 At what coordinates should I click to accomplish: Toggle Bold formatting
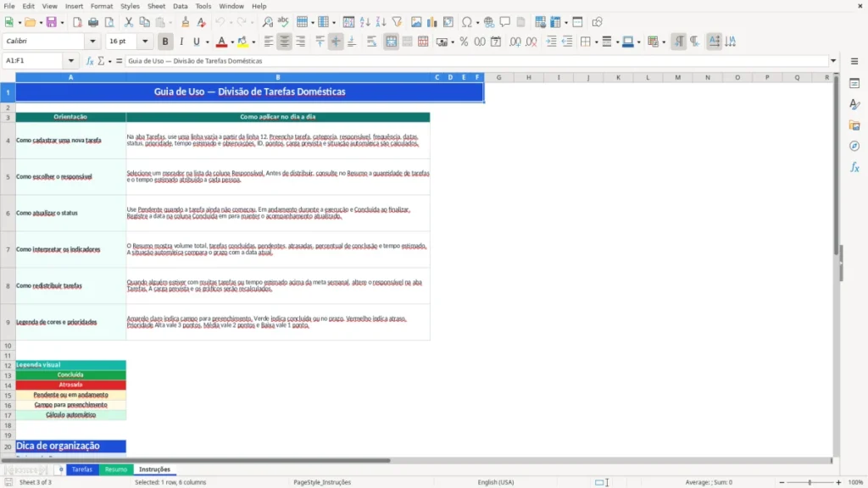(165, 42)
